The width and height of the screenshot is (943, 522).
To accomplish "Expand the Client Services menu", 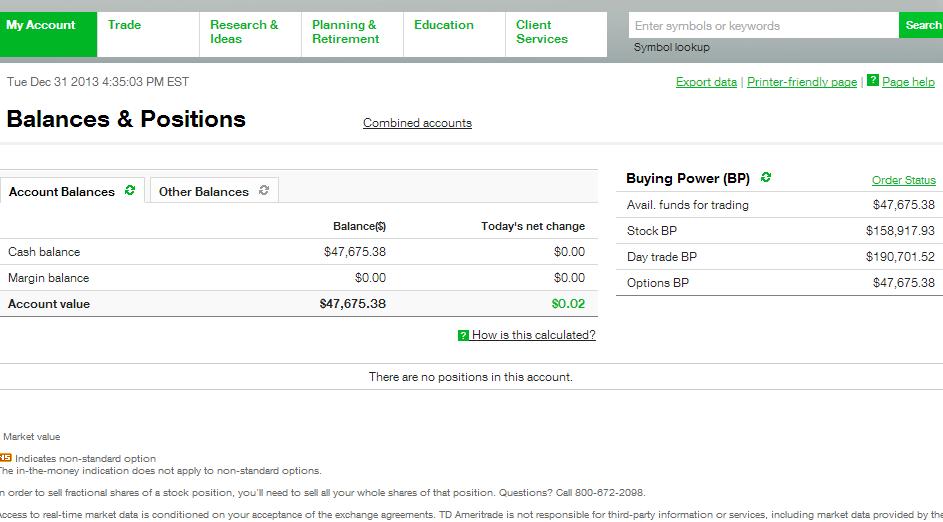I will point(542,32).
